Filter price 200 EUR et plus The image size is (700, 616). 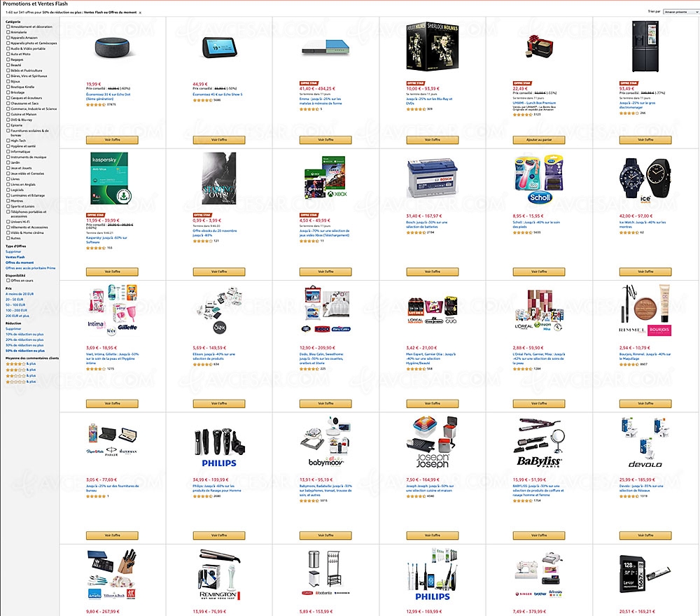point(17,316)
